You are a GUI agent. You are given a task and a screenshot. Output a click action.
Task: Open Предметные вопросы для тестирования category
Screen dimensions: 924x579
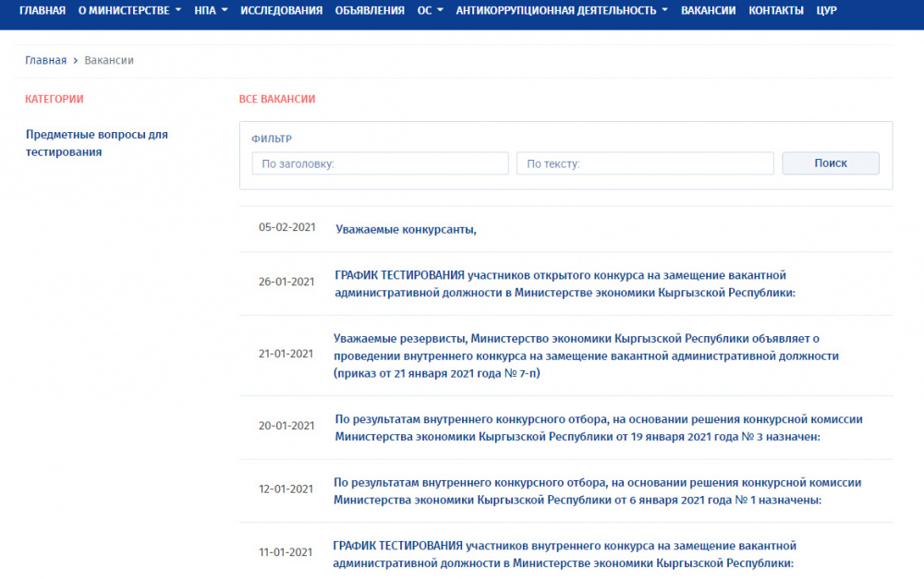pyautogui.click(x=96, y=143)
